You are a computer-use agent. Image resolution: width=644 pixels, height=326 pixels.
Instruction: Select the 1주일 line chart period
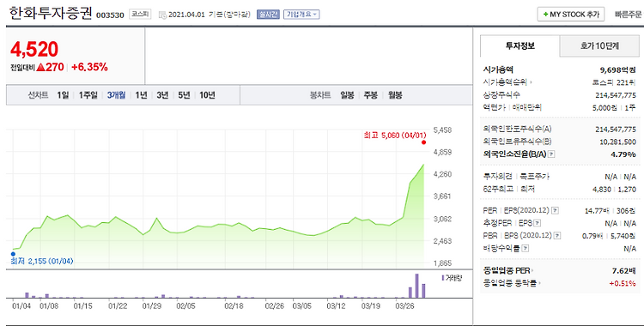click(88, 95)
